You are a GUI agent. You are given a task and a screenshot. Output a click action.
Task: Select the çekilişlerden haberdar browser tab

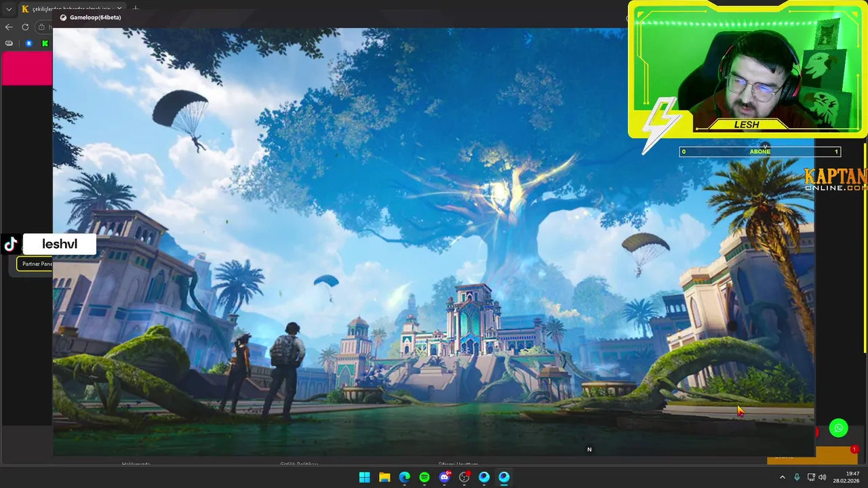point(71,9)
